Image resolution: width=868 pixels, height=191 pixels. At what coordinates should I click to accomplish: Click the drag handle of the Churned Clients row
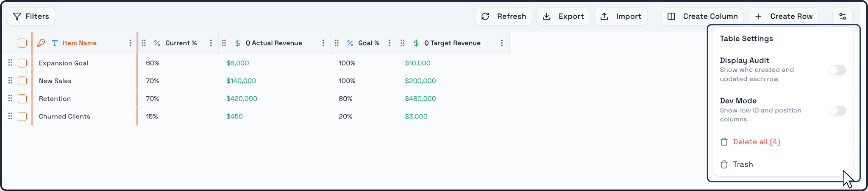pyautogui.click(x=10, y=116)
